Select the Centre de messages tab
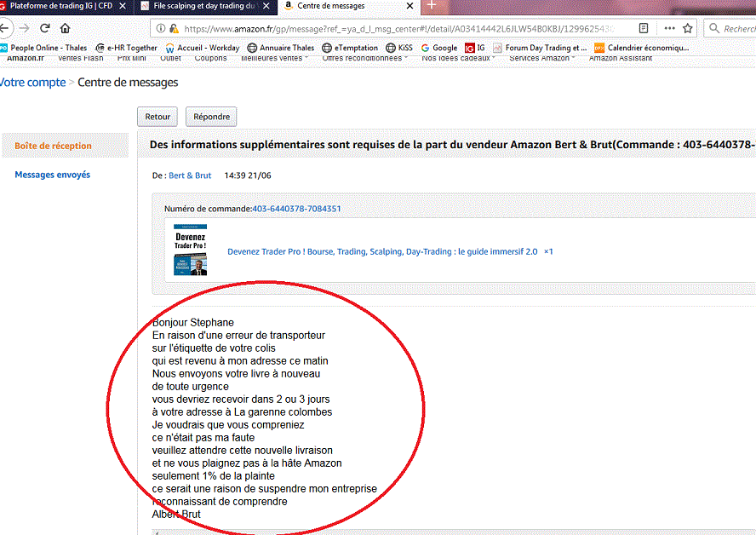Viewport: 756px width, 535px height. click(x=350, y=6)
